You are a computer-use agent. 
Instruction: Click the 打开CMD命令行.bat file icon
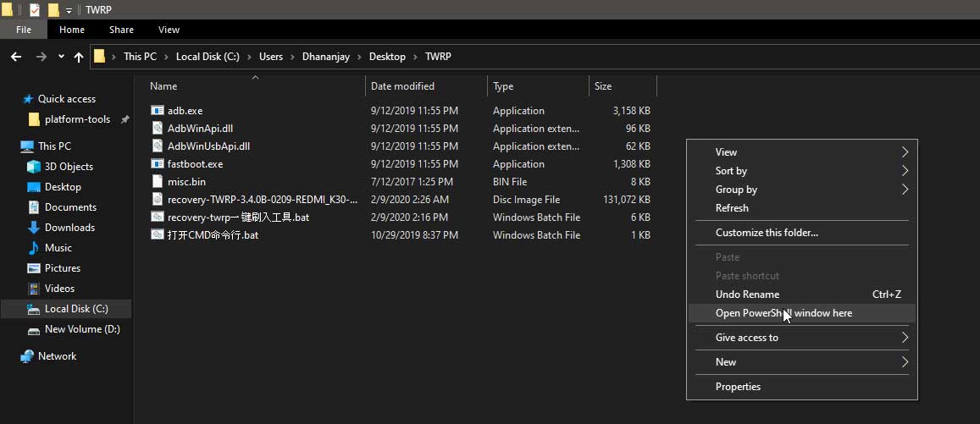tap(158, 234)
